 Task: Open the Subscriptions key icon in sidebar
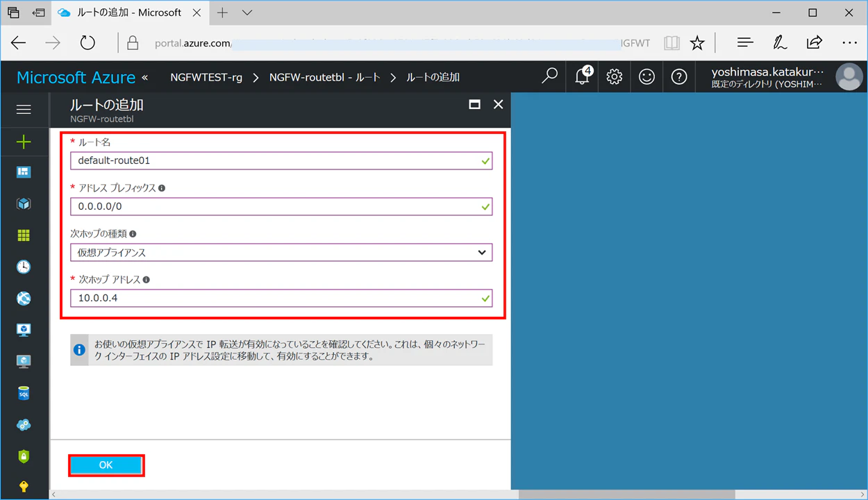click(x=24, y=486)
